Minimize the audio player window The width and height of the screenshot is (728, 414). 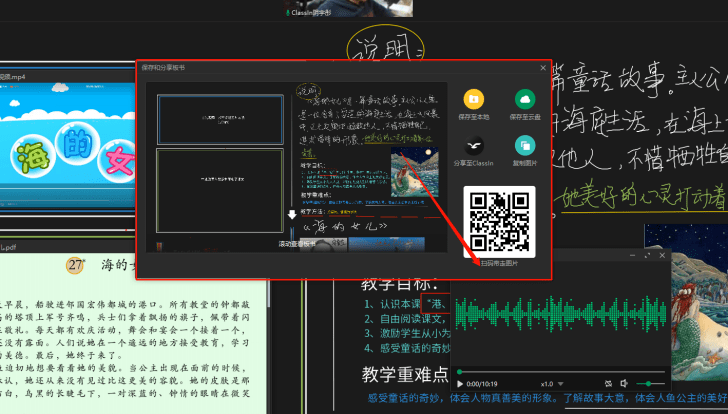click(632, 255)
